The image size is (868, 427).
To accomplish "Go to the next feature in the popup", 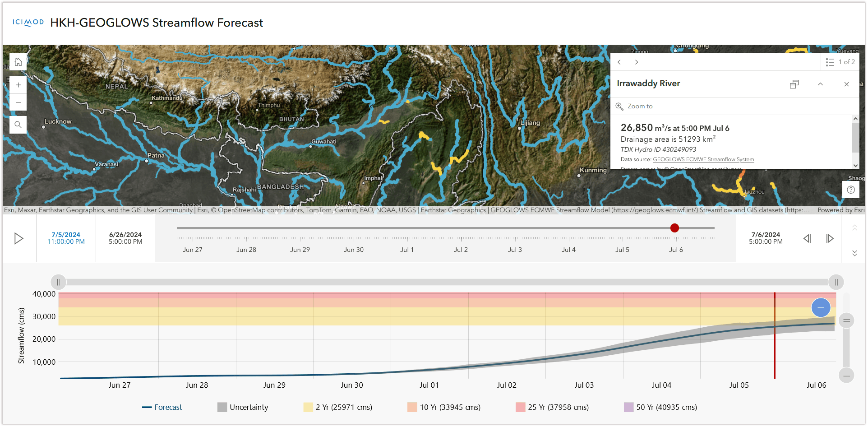I will pos(636,62).
